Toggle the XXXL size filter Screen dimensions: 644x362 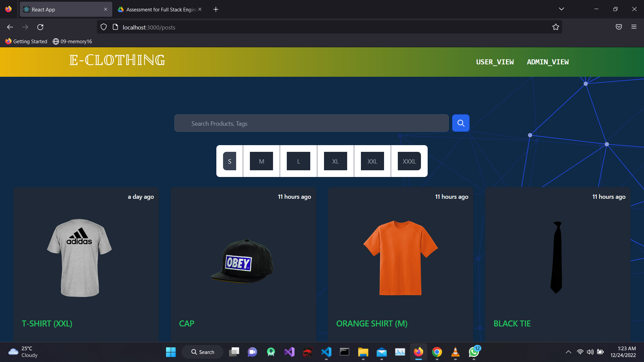pyautogui.click(x=409, y=161)
